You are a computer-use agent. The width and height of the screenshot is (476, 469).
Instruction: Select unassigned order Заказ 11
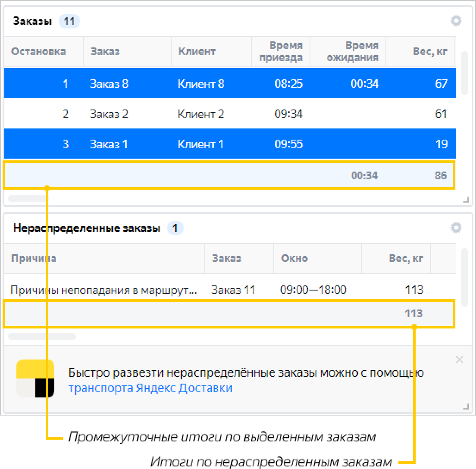[233, 290]
